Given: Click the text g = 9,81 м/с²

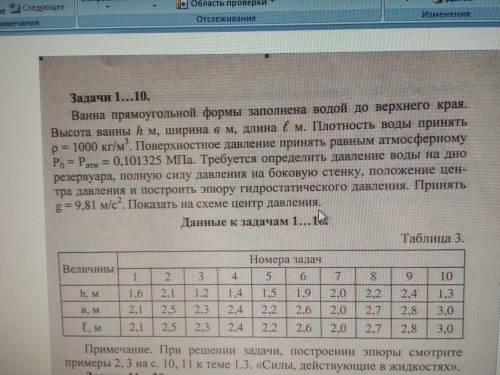Looking at the screenshot, I should [90, 205].
